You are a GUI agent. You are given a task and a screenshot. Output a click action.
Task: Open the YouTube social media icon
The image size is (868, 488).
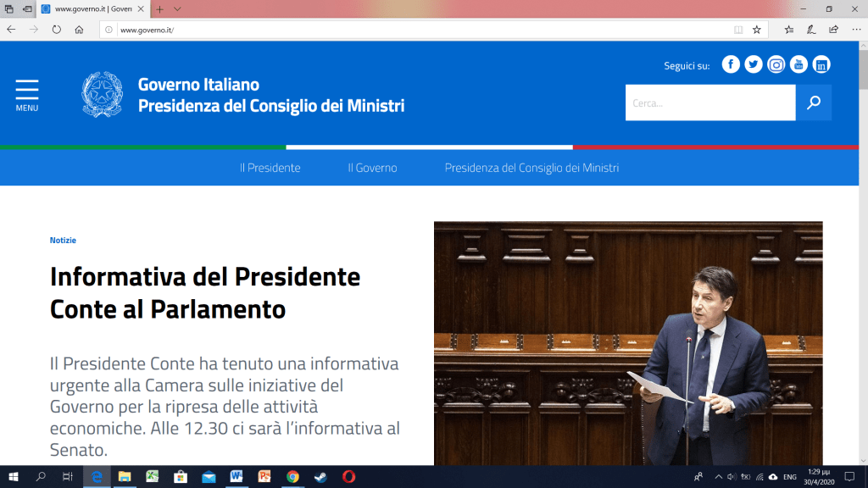pos(798,64)
